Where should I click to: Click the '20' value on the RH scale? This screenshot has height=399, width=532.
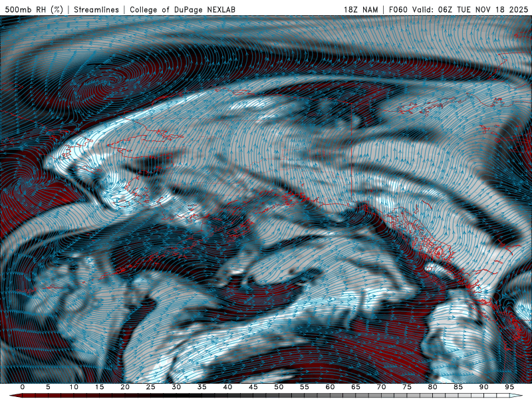pyautogui.click(x=125, y=387)
